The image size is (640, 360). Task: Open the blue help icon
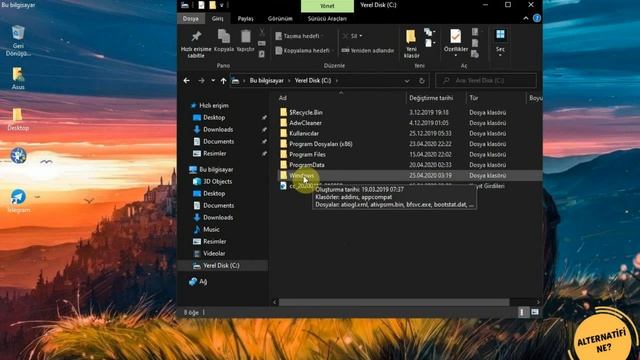tap(537, 18)
